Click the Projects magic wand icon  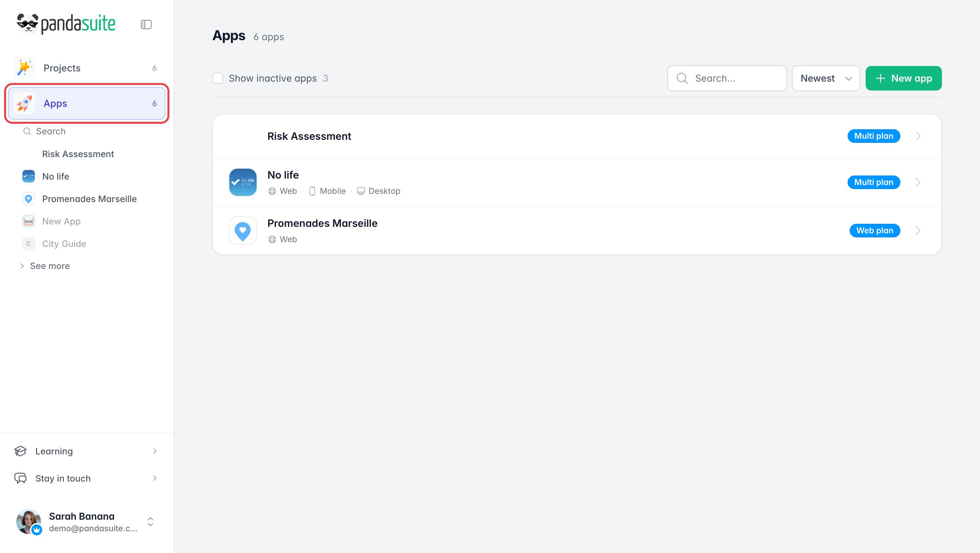pos(24,68)
